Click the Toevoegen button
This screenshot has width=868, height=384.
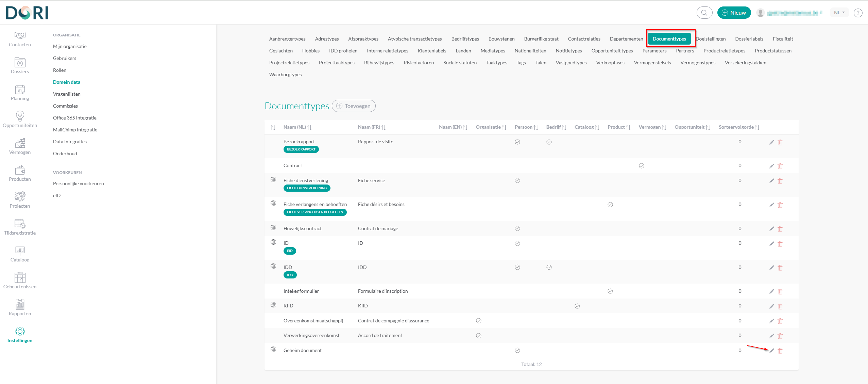pyautogui.click(x=354, y=106)
